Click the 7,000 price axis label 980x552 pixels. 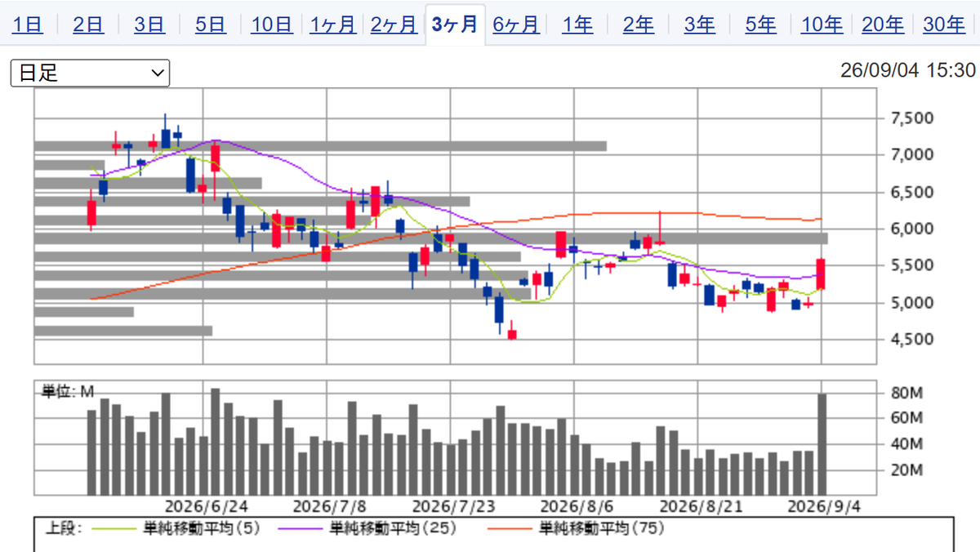click(911, 155)
